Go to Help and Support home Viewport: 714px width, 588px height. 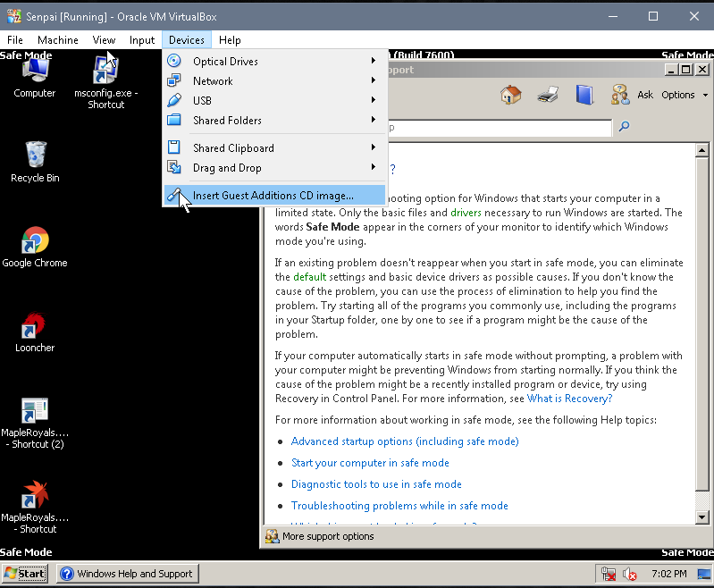pyautogui.click(x=511, y=95)
